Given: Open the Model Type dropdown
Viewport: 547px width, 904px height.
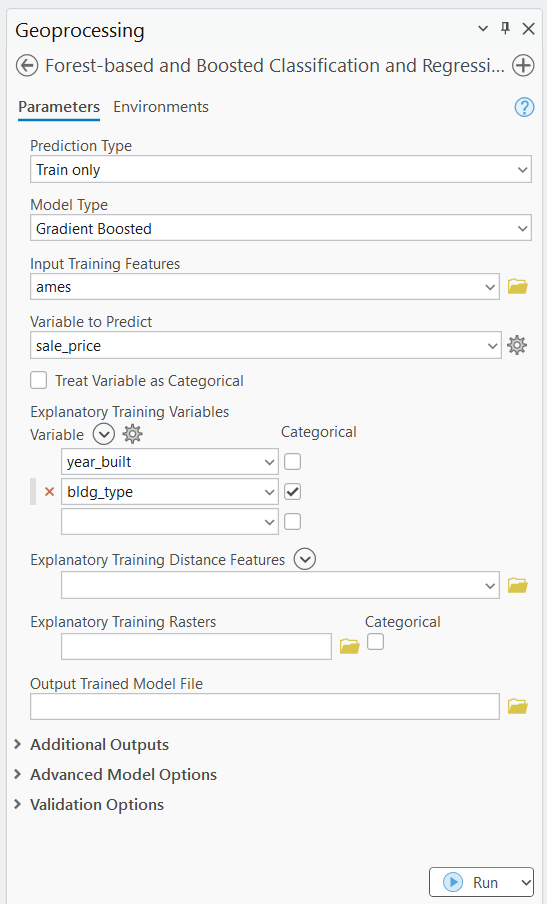Looking at the screenshot, I should click(x=281, y=228).
